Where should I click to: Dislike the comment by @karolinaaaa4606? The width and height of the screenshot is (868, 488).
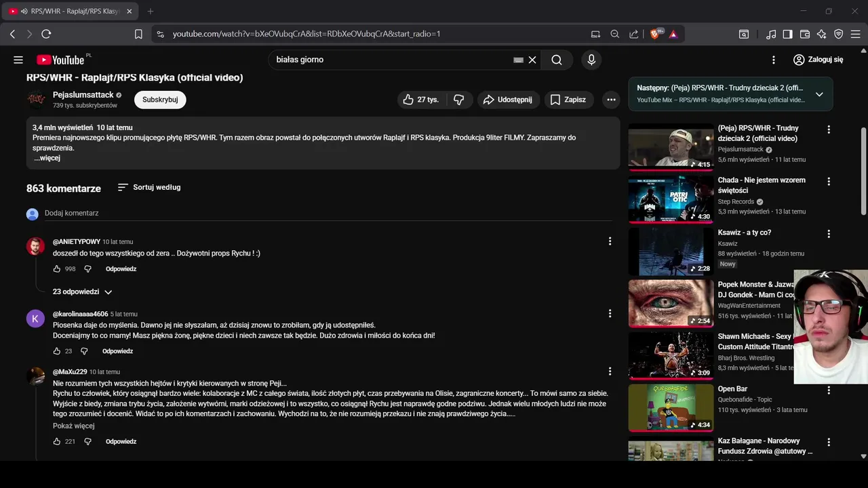[x=84, y=351]
